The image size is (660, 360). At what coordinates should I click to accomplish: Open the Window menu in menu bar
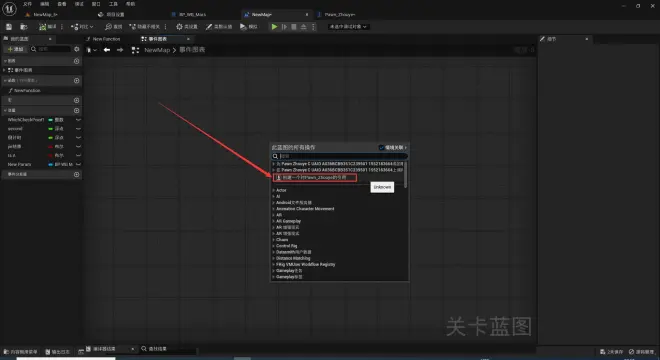click(96, 4)
